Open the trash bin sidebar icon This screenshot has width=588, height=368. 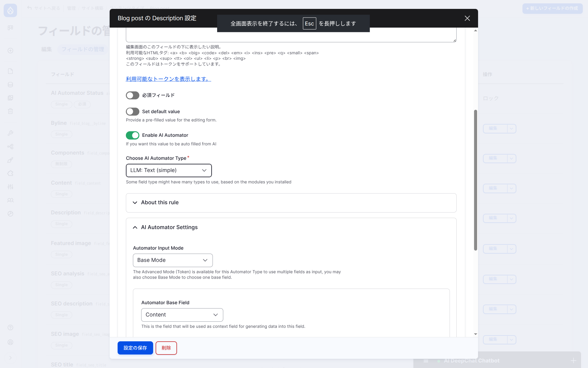coord(10,111)
